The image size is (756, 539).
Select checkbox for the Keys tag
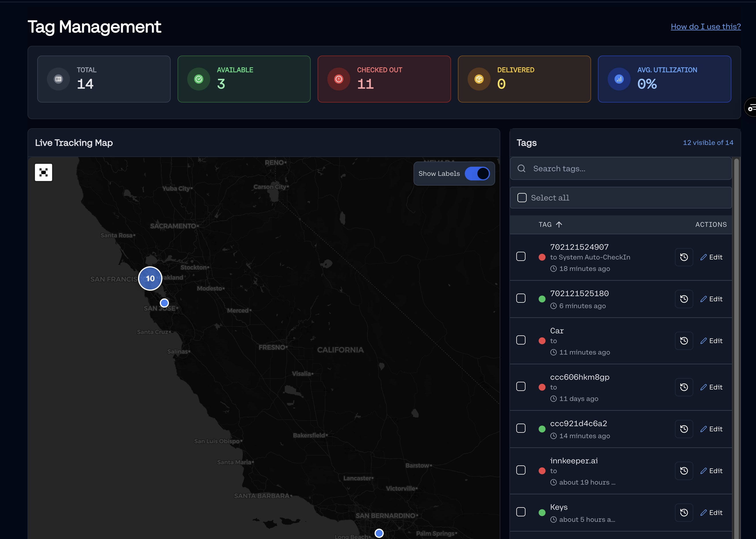521,512
